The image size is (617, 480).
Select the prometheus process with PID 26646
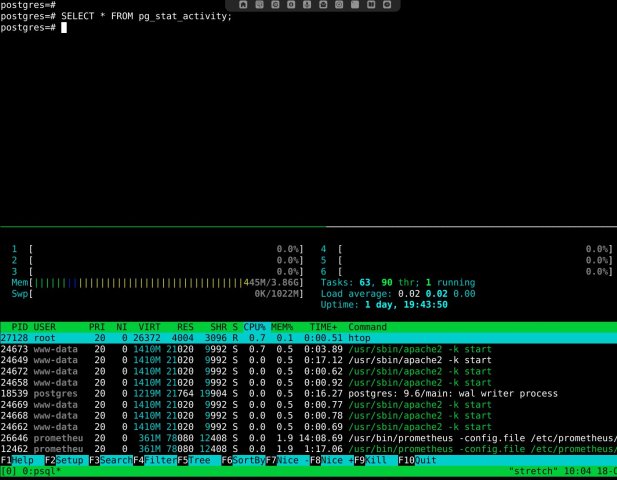coord(308,438)
